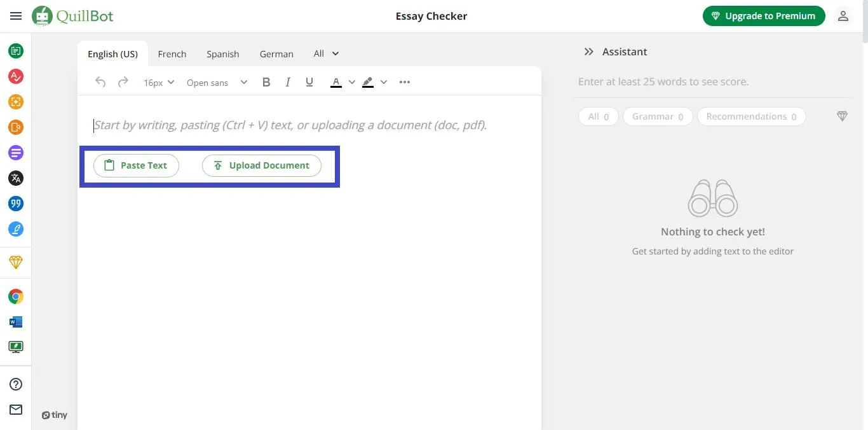Open the Translator tool from the sidebar
The image size is (868, 430).
coord(16,178)
